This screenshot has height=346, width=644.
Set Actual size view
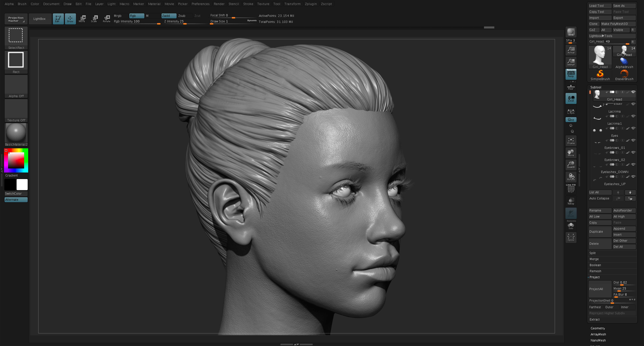pos(571,50)
